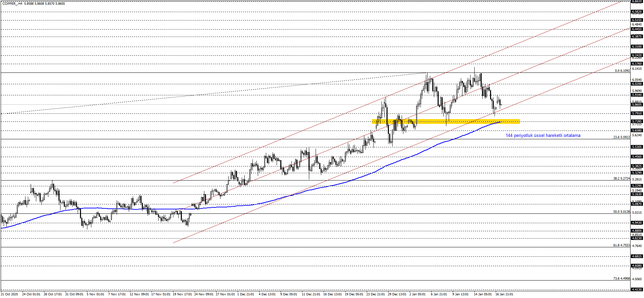Select the Fibonacci 61.8 4.7553 level label
Viewport: 644px width, 298px height.
tap(621, 245)
